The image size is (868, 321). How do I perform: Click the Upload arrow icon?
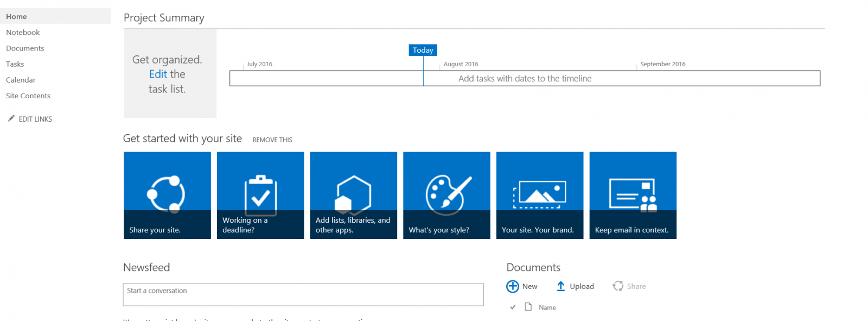(x=561, y=286)
